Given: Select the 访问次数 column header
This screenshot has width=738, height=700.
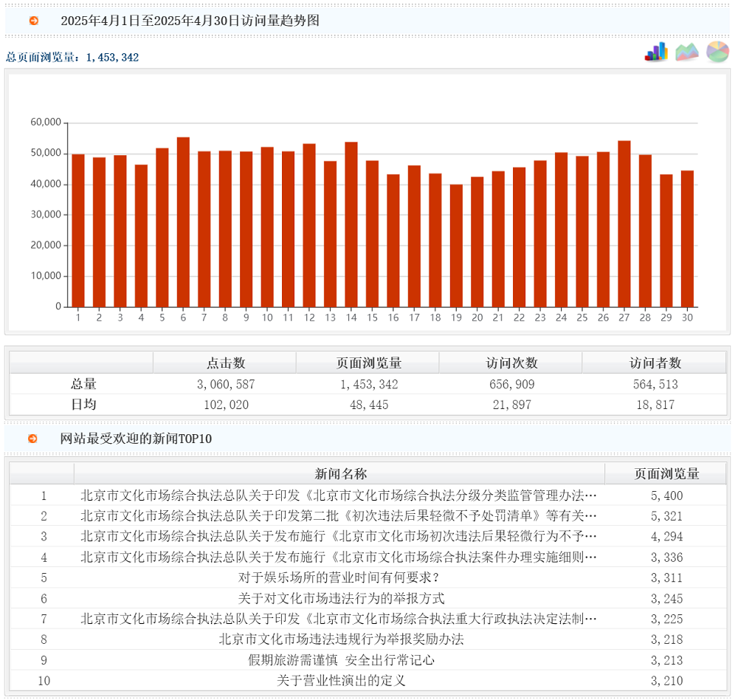Looking at the screenshot, I should 512,363.
